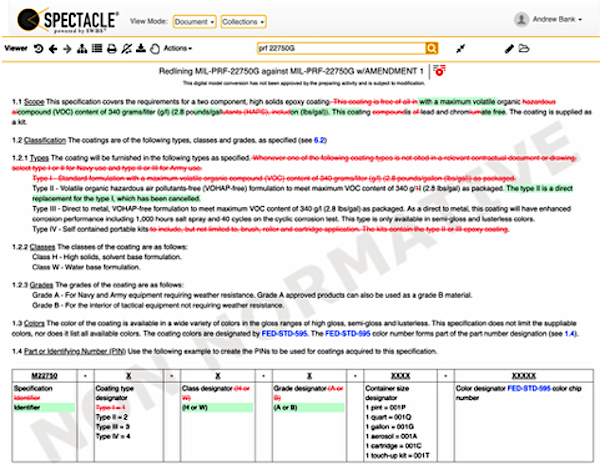This screenshot has width=600, height=470.
Task: Open the Collections dropdown
Action: (x=243, y=22)
